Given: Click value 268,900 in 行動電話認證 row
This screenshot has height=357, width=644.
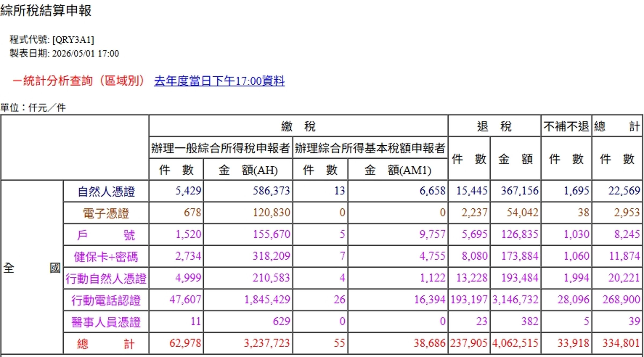Looking at the screenshot, I should 621,299.
